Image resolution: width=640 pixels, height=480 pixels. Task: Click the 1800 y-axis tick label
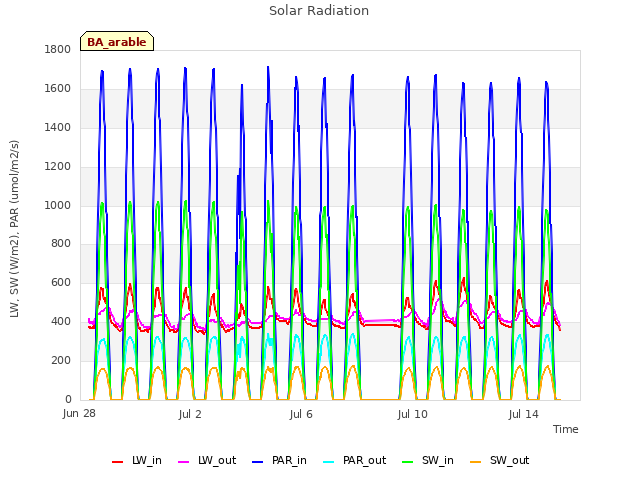point(58,49)
